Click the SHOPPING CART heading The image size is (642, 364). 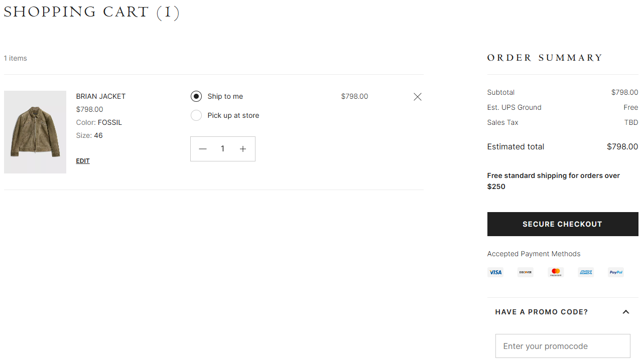click(92, 12)
